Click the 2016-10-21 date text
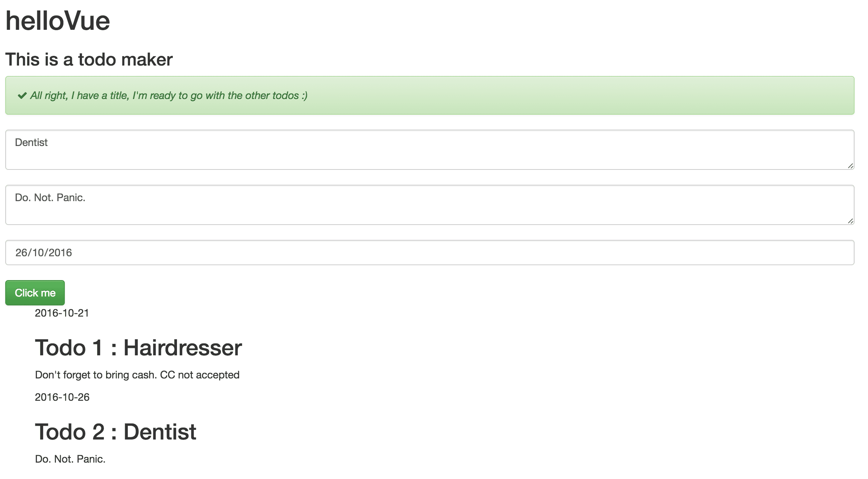868x479 pixels. tap(62, 313)
